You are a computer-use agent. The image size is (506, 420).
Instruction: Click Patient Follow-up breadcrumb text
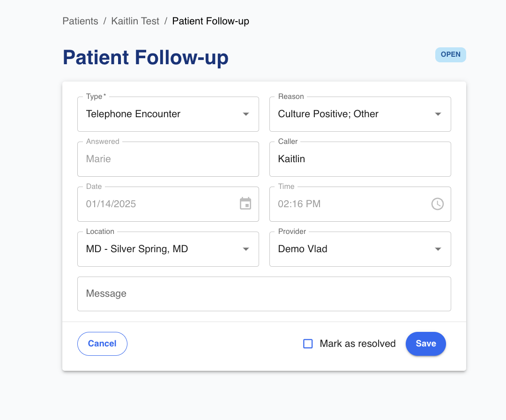(211, 21)
